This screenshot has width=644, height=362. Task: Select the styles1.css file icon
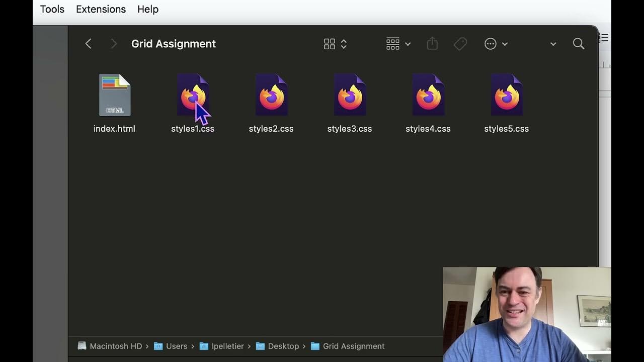pos(193,95)
